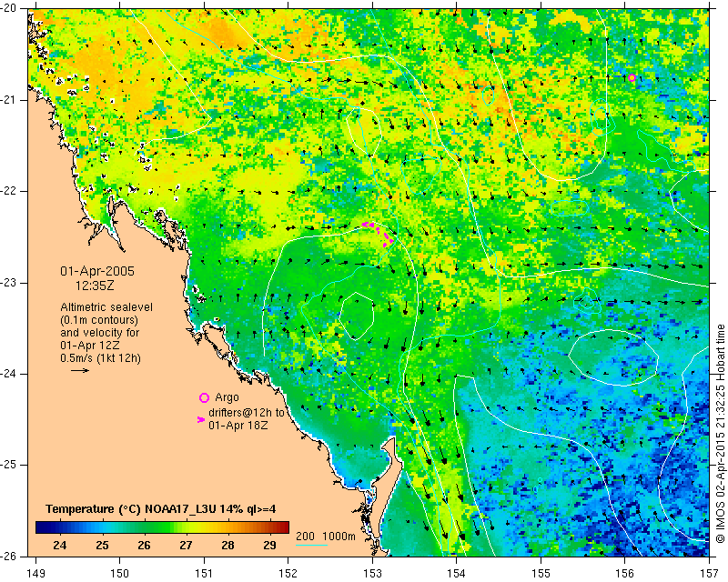Click the magenta drifter arrow in the legend
This screenshot has width=728, height=582.
(201, 419)
